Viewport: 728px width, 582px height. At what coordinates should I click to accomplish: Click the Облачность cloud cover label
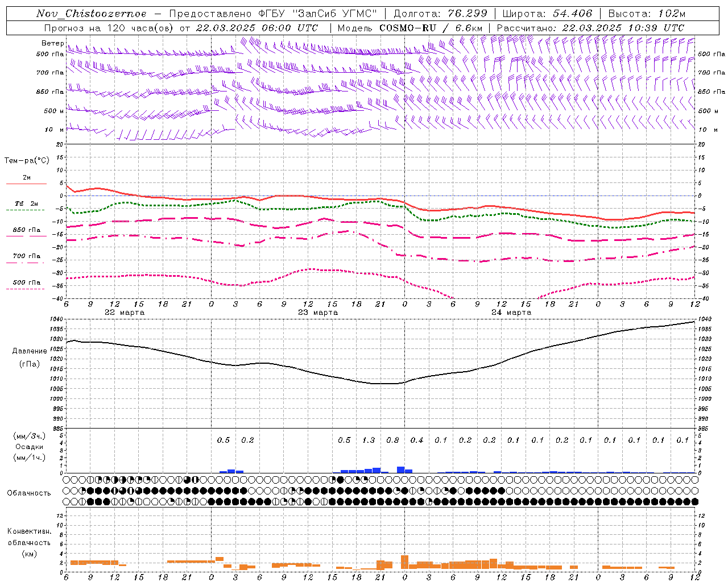pyautogui.click(x=29, y=493)
